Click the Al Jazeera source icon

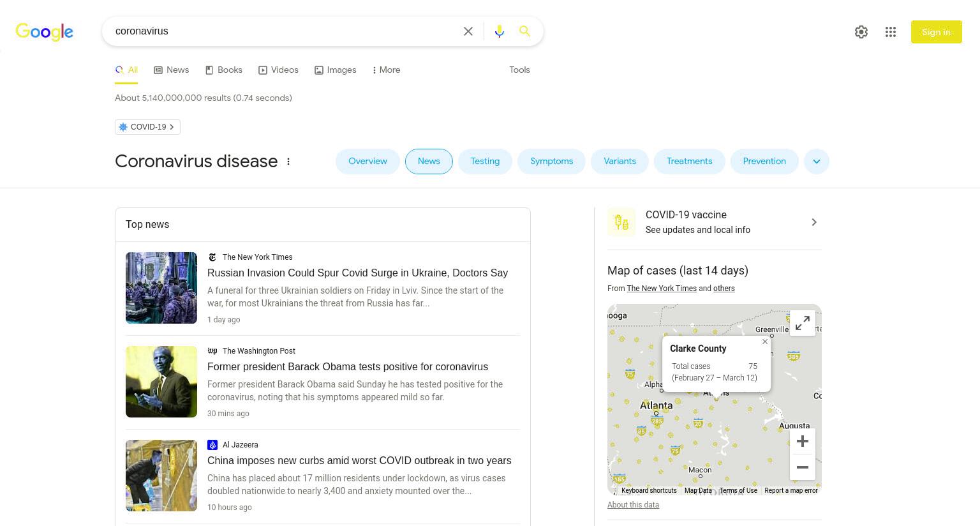pyautogui.click(x=212, y=445)
